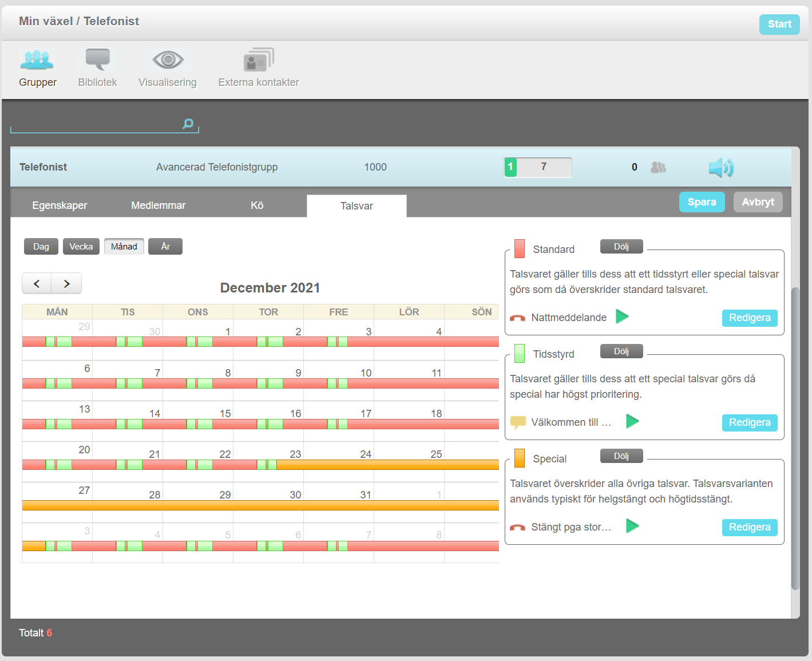Click the queue status indicator showing 1 and 7
Image resolution: width=812 pixels, height=661 pixels.
click(x=538, y=167)
